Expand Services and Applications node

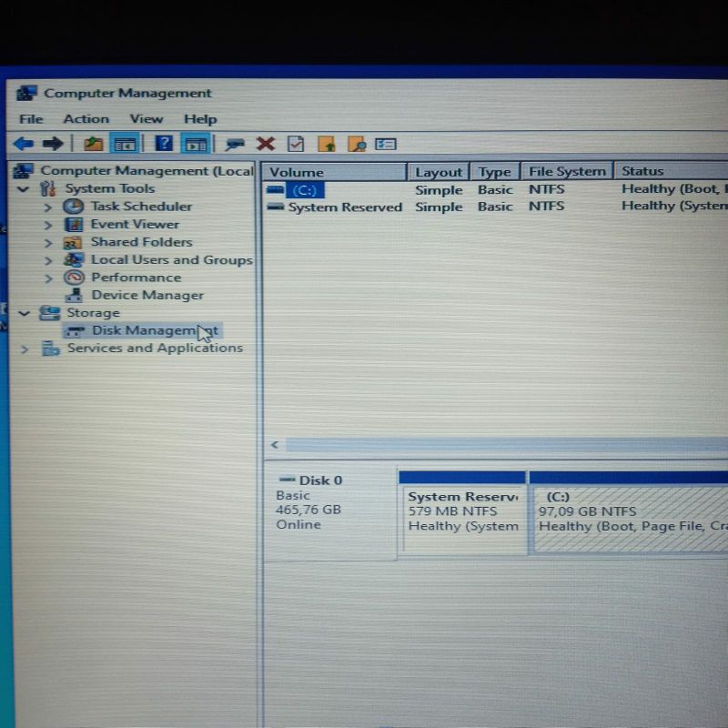click(25, 349)
